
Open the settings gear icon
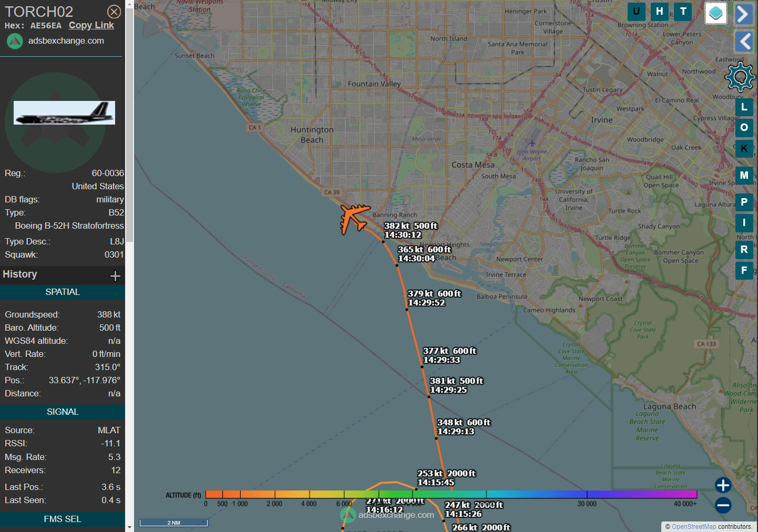740,77
